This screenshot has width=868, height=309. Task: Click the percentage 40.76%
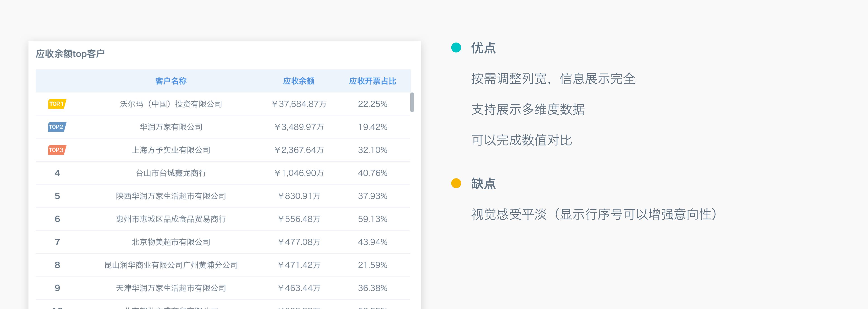coord(372,173)
